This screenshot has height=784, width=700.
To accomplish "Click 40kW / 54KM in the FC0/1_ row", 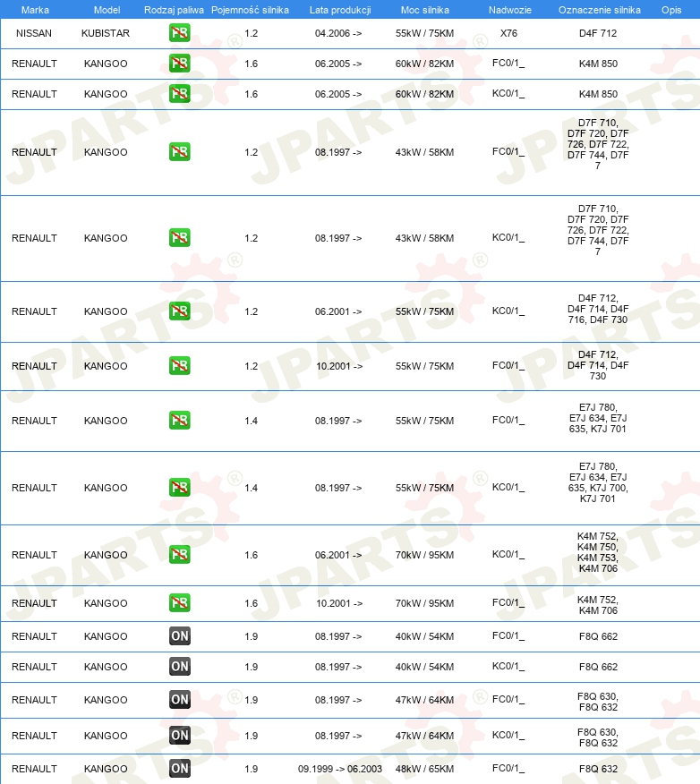I will pyautogui.click(x=424, y=636).
